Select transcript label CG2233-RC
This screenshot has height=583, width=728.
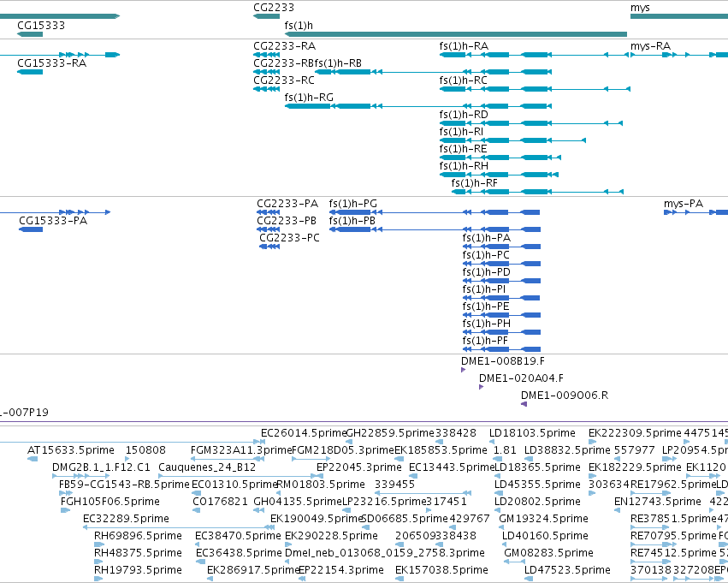click(284, 80)
